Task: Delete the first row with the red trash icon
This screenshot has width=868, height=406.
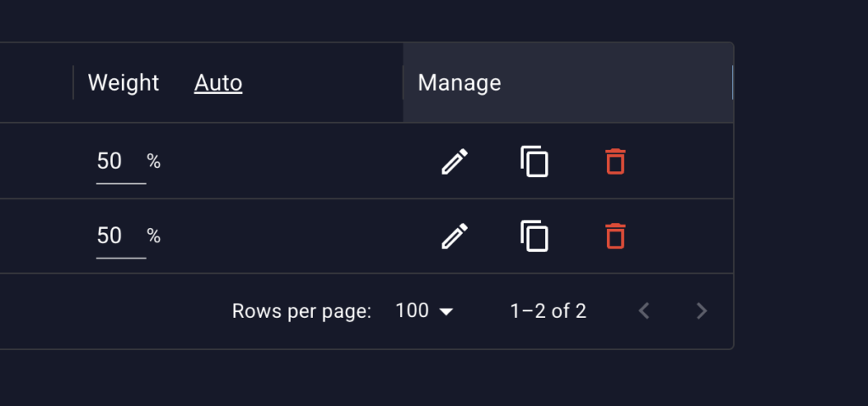Action: [615, 161]
